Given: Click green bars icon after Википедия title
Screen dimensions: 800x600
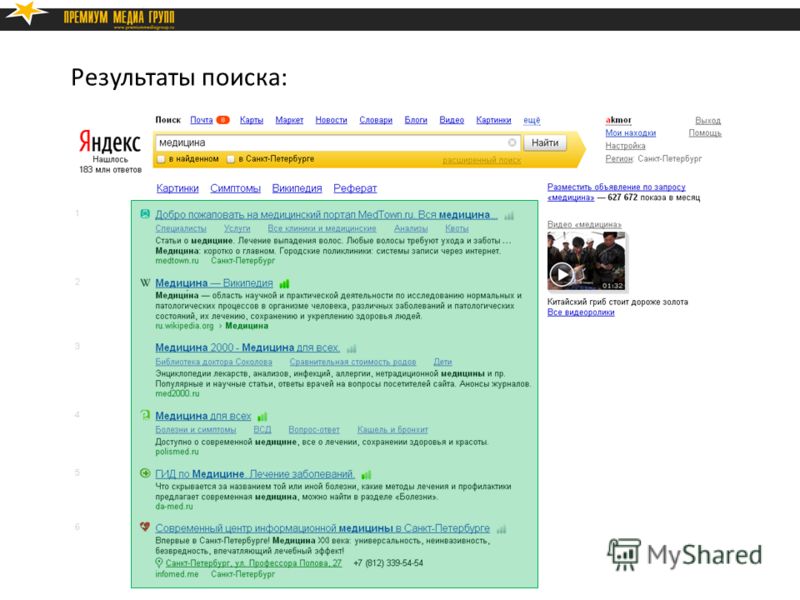Looking at the screenshot, I should 284,284.
